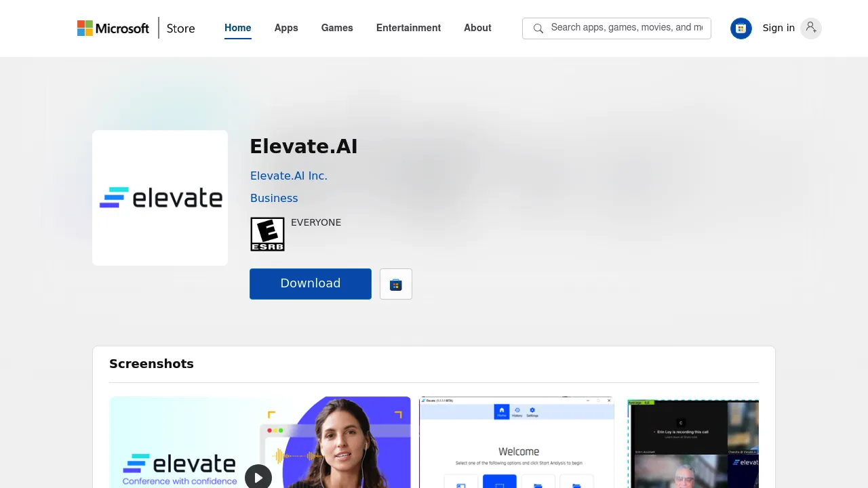Open the blue Microsoft Store icon in header
The width and height of the screenshot is (868, 488).
[741, 28]
